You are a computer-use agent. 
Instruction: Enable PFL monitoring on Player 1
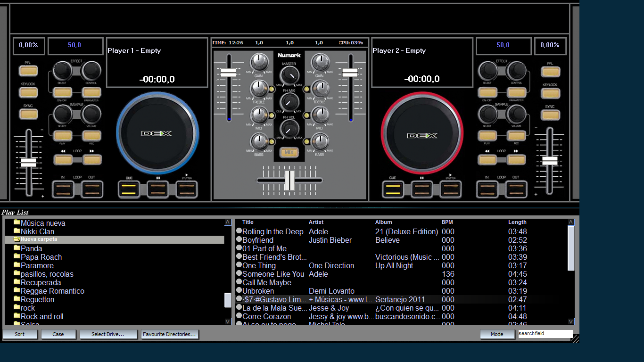point(28,70)
